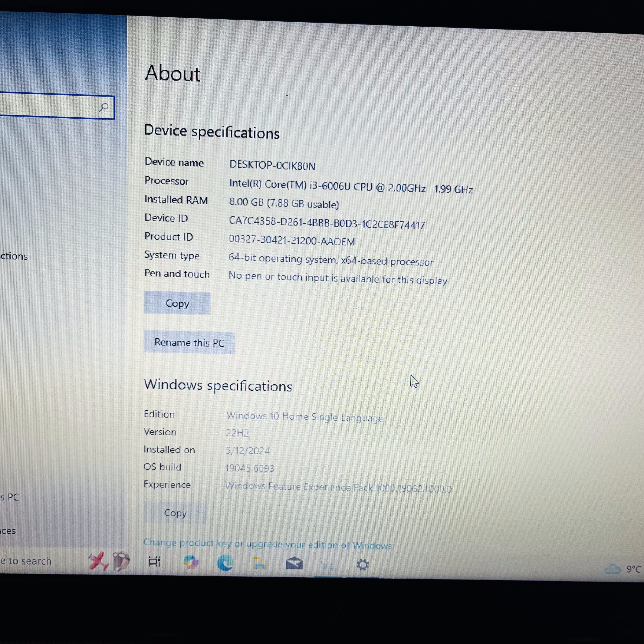Screen dimensions: 644x644
Task: Click the Rename this PC button
Action: 189,342
